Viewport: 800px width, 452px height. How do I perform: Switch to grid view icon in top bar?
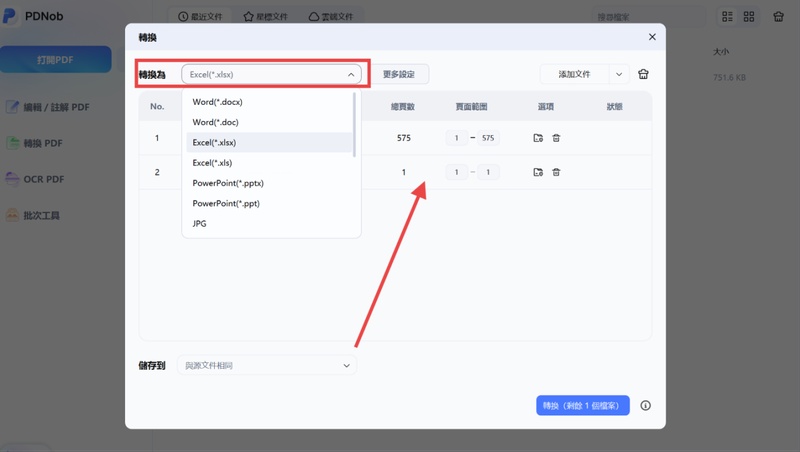(748, 16)
